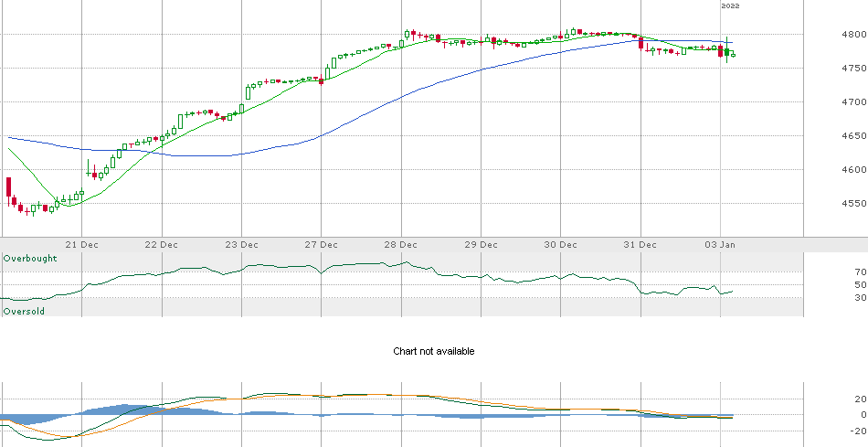This screenshot has height=447, width=868.
Task: Click the 4550 price axis label
Action: pos(853,203)
